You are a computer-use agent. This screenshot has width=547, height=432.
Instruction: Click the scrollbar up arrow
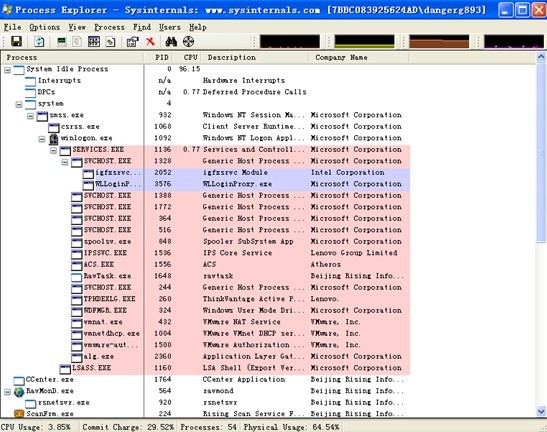click(x=541, y=57)
